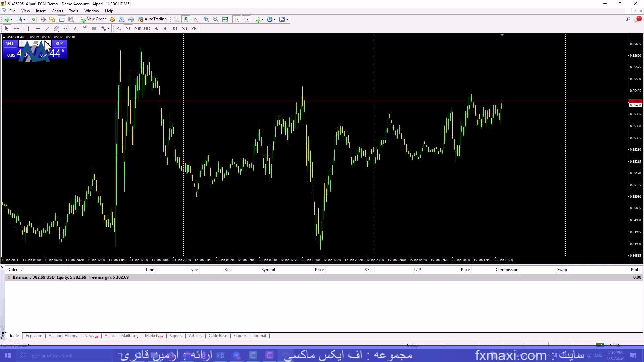Click the SELL one-click button
Image resolution: width=644 pixels, height=362 pixels.
coord(10,44)
